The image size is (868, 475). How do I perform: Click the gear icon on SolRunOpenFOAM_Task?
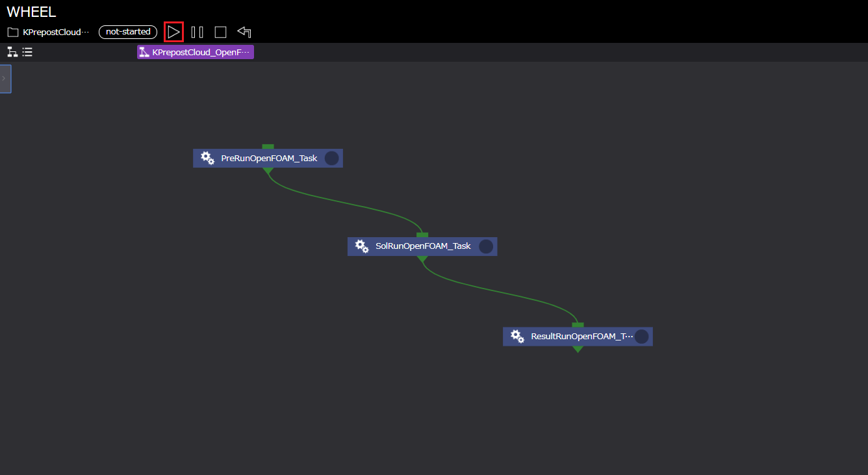click(x=362, y=246)
